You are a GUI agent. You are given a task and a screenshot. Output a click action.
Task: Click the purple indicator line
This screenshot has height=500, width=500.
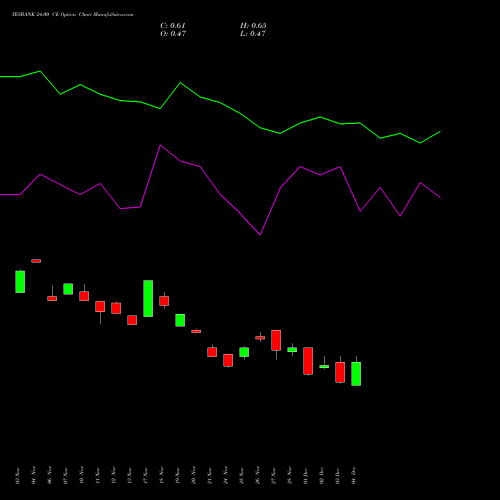(x=220, y=194)
